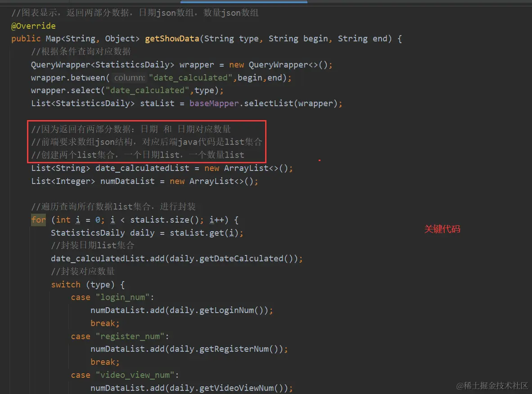Select the comment '//根据条件查询对应数据'
532x394 pixels.
point(81,52)
